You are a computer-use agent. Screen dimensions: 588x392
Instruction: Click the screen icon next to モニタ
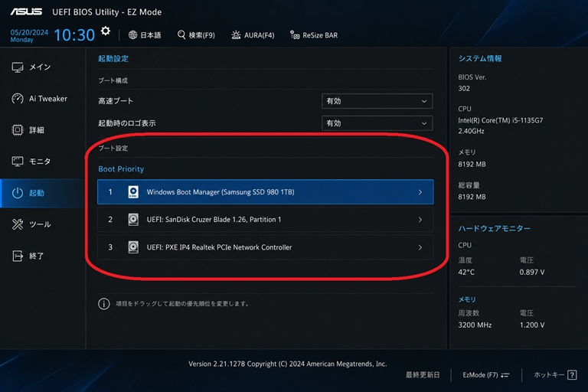(x=18, y=162)
